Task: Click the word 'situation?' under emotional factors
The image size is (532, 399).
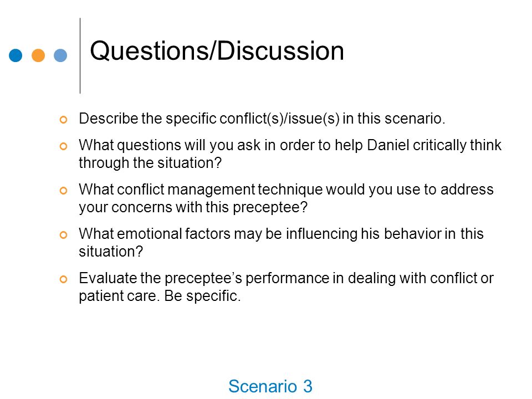Action: point(111,252)
